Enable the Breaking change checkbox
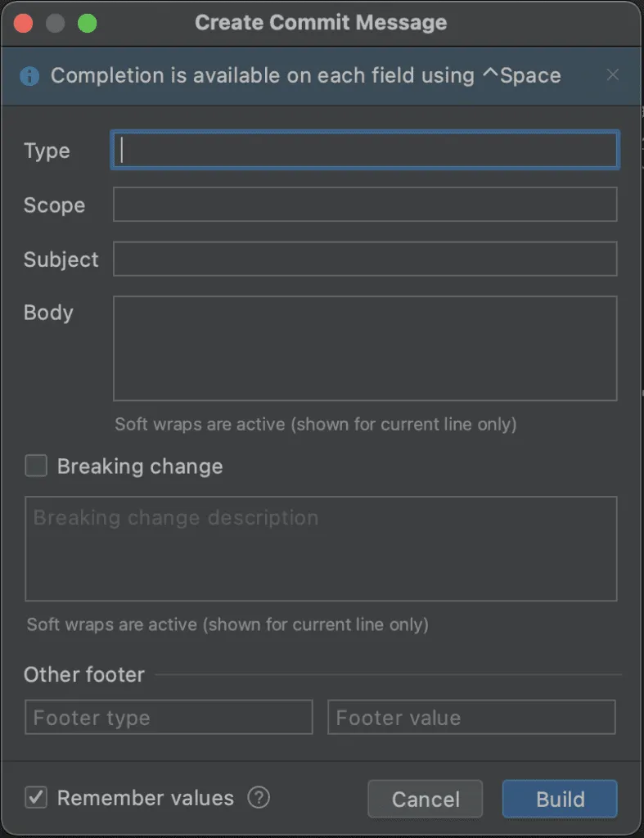 click(36, 466)
